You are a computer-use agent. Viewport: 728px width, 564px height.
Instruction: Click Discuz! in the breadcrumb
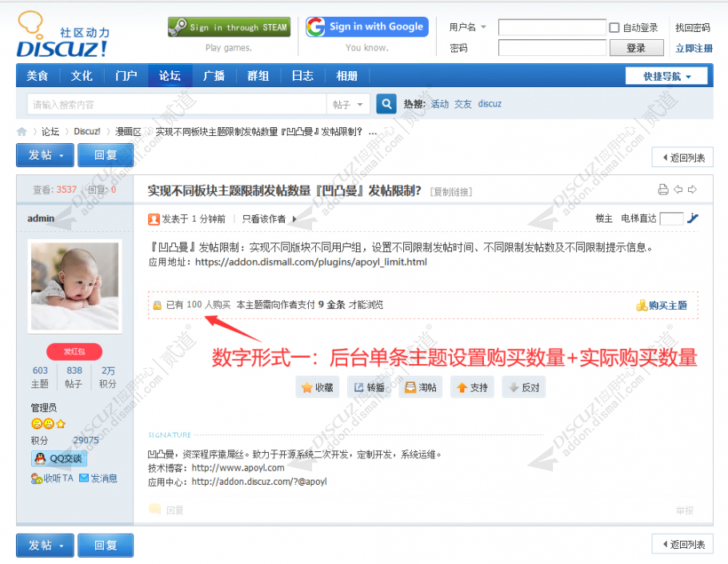87,131
